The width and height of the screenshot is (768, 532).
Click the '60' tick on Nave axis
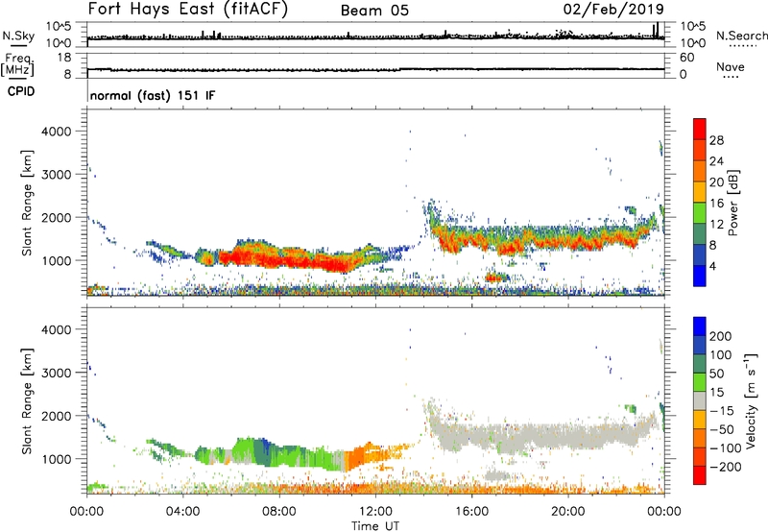pos(686,58)
